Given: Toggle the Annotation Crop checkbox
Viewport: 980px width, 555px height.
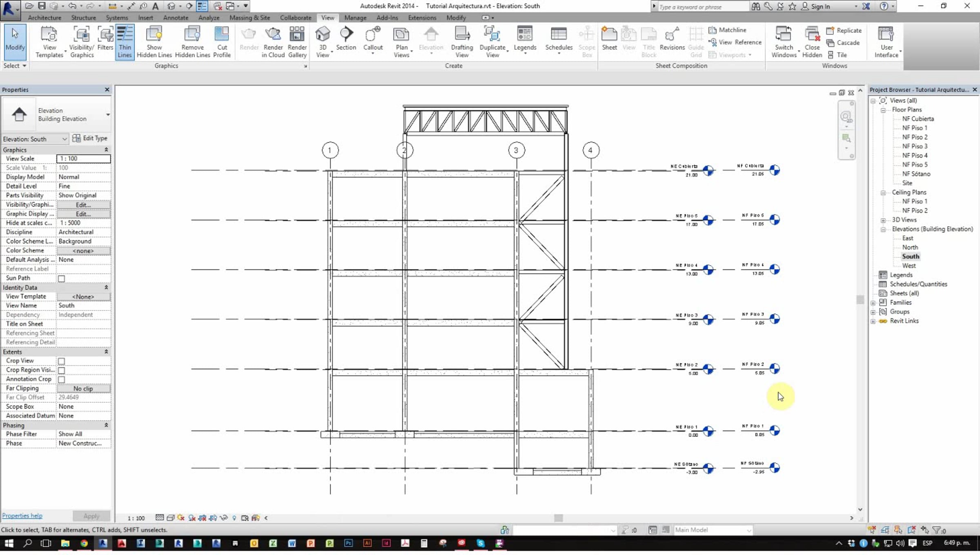Looking at the screenshot, I should [x=61, y=380].
